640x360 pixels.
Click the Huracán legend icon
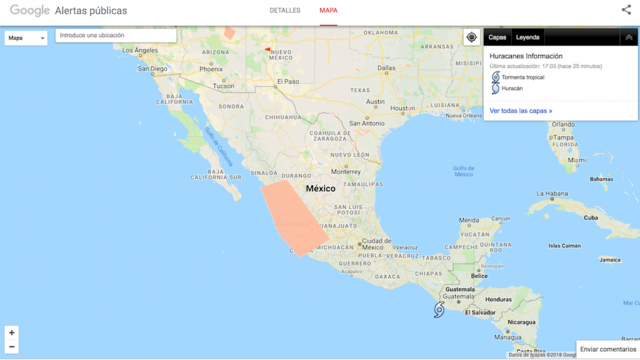click(x=495, y=88)
